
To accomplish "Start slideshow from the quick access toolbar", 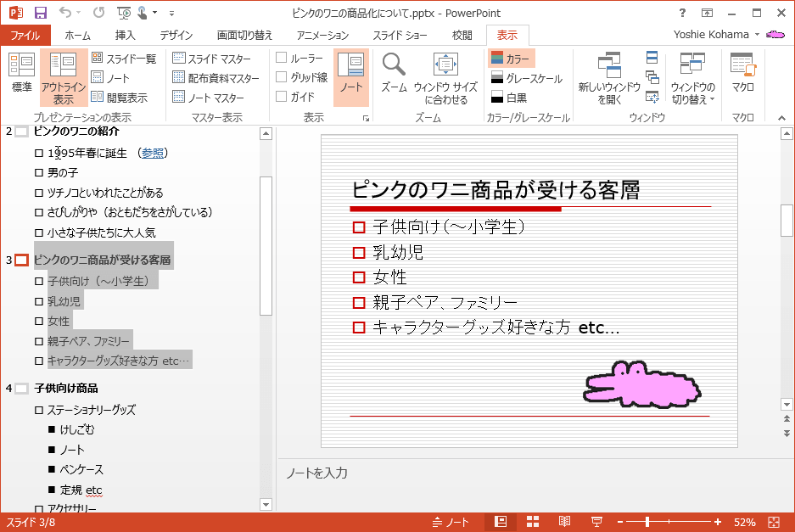I will (x=123, y=13).
